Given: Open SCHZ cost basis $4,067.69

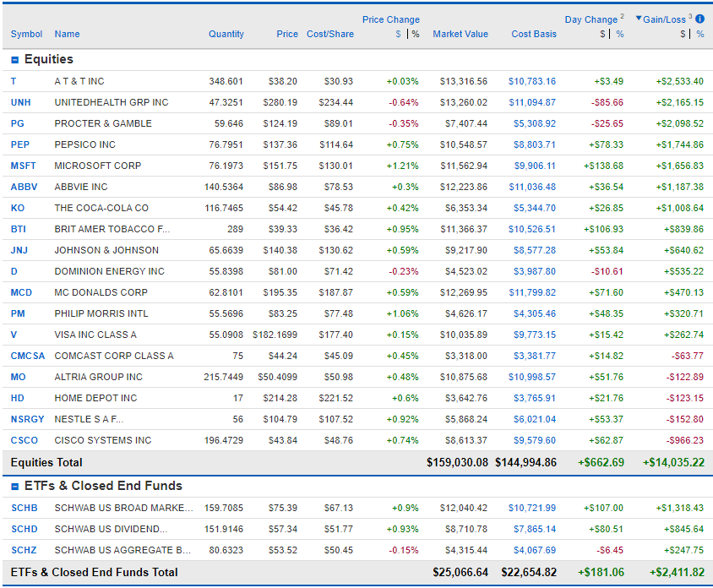Looking at the screenshot, I should point(534,551).
